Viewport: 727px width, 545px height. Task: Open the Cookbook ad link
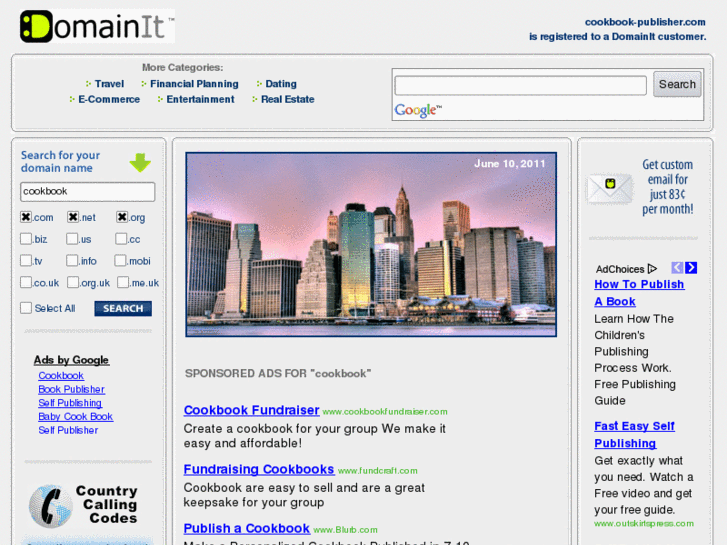pos(61,376)
